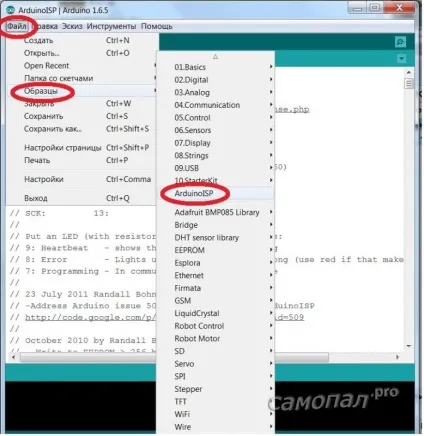Click the horizontal scrollbar thumb
Image resolution: width=424 pixels, height=436 pixels.
(x=175, y=357)
